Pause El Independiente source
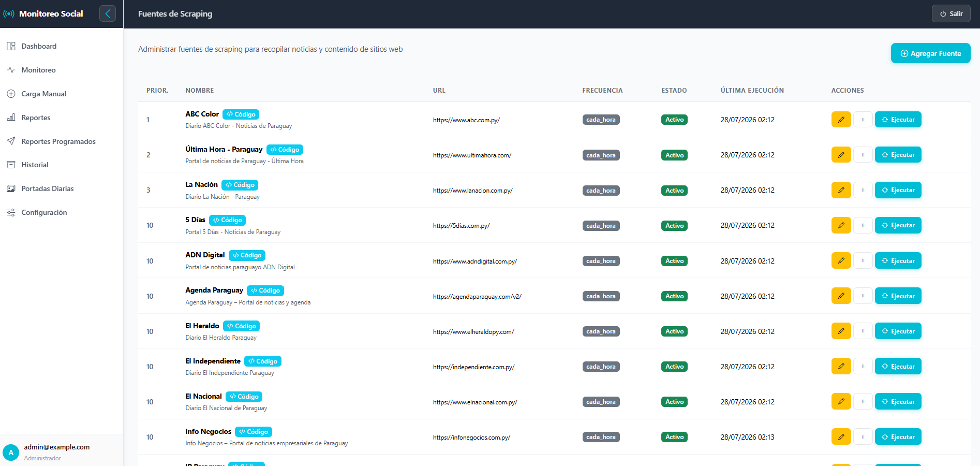980x466 pixels. [863, 366]
